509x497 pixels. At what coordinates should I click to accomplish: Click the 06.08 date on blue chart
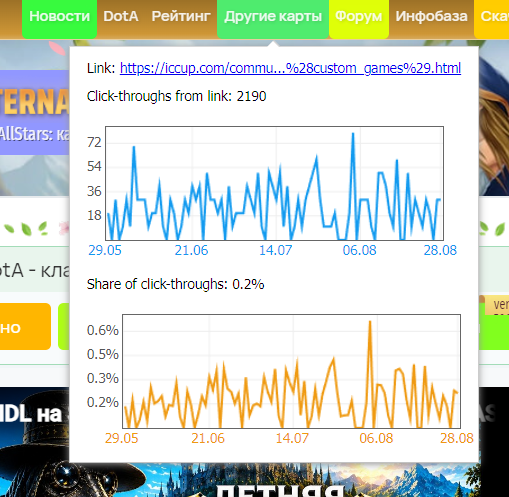coord(359,250)
